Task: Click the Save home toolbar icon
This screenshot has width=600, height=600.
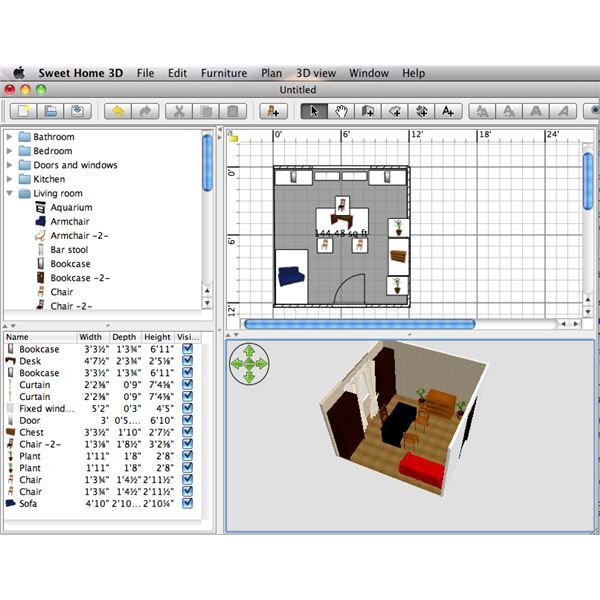Action: coord(78,111)
